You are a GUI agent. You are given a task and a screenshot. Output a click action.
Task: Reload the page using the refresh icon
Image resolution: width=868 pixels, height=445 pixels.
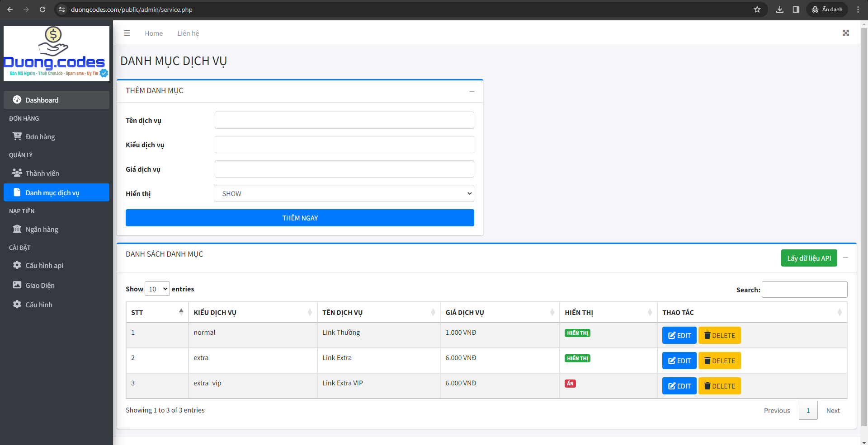tap(42, 9)
